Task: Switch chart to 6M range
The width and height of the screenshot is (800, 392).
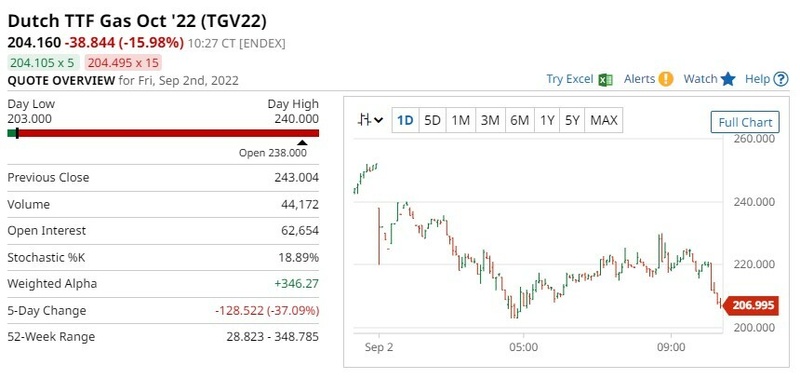Action: (x=519, y=120)
